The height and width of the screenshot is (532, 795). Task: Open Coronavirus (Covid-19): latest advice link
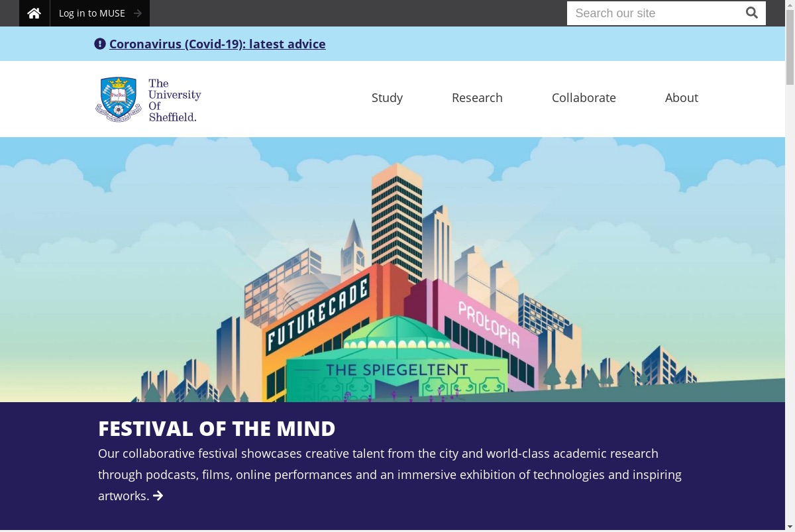(x=217, y=44)
